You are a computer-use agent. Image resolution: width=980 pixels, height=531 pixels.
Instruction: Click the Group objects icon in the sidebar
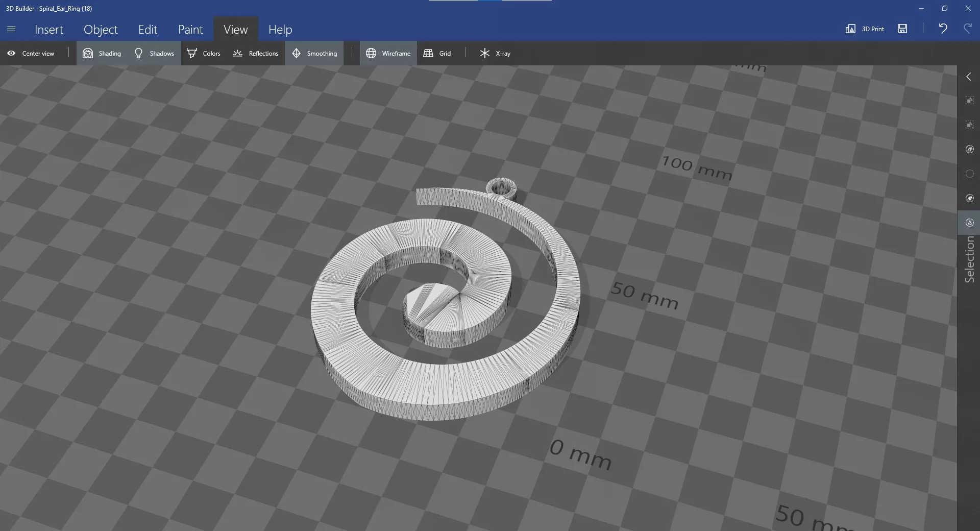(x=969, y=101)
